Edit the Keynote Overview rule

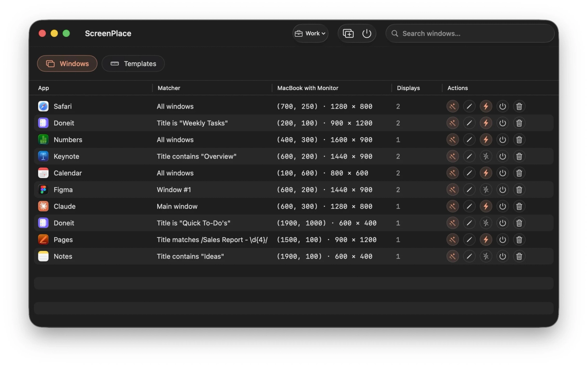pyautogui.click(x=469, y=156)
